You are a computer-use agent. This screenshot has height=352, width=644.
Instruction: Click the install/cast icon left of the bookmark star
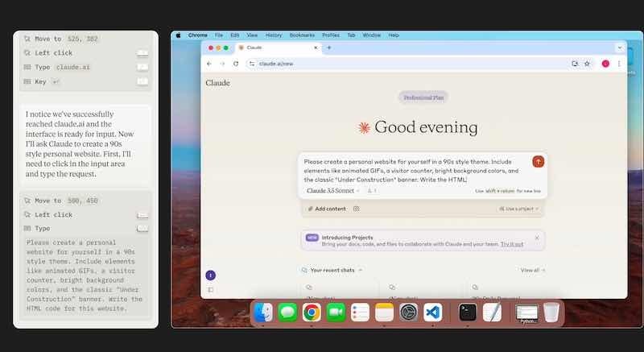[575, 64]
